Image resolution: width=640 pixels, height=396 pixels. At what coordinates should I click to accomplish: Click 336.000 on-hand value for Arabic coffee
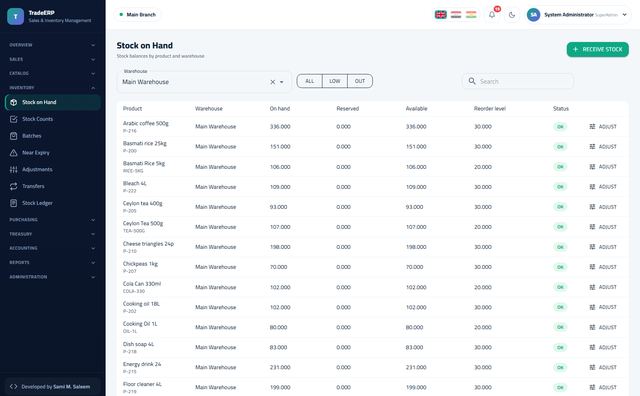[x=280, y=127]
